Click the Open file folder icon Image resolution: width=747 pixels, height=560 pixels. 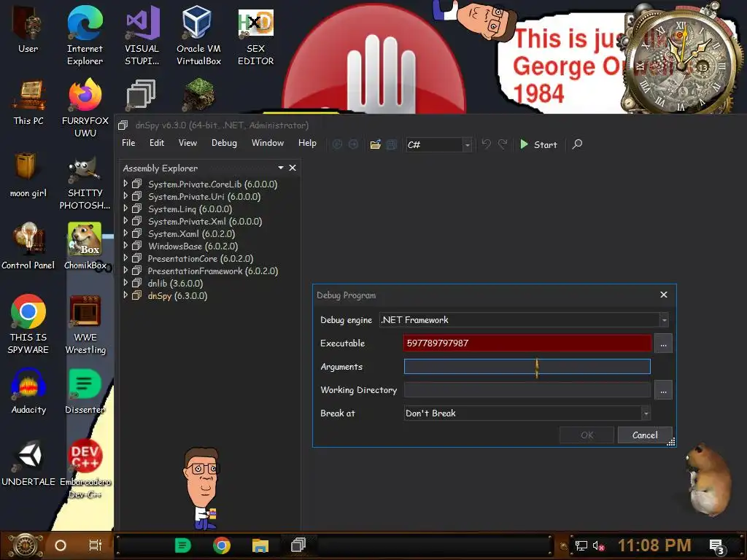[x=376, y=144]
